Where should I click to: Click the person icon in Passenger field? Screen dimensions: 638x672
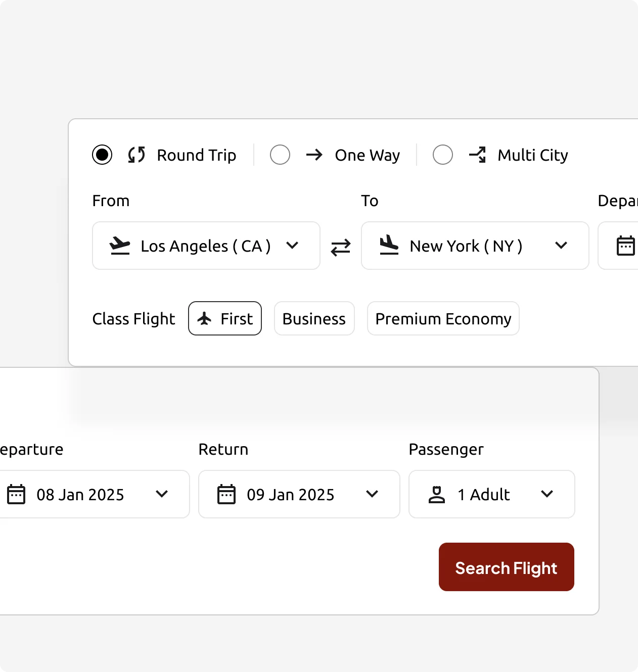click(437, 494)
